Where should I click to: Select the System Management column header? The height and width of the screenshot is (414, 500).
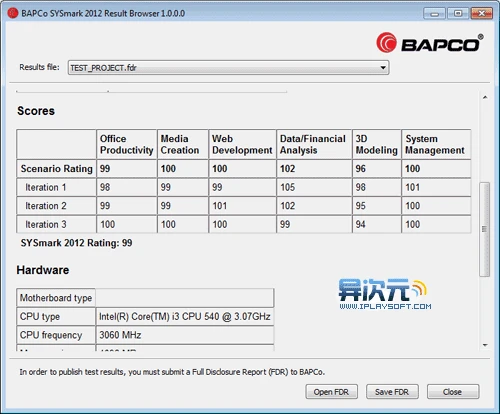point(436,144)
